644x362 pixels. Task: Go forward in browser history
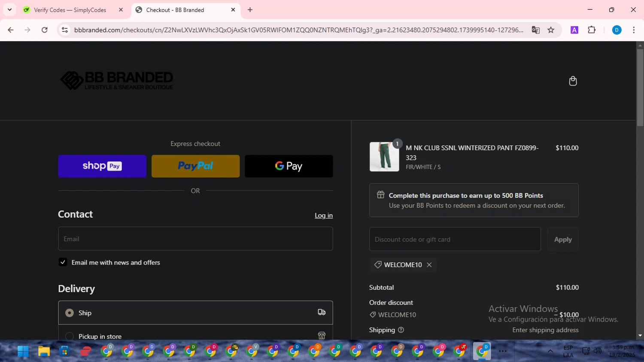tap(27, 30)
